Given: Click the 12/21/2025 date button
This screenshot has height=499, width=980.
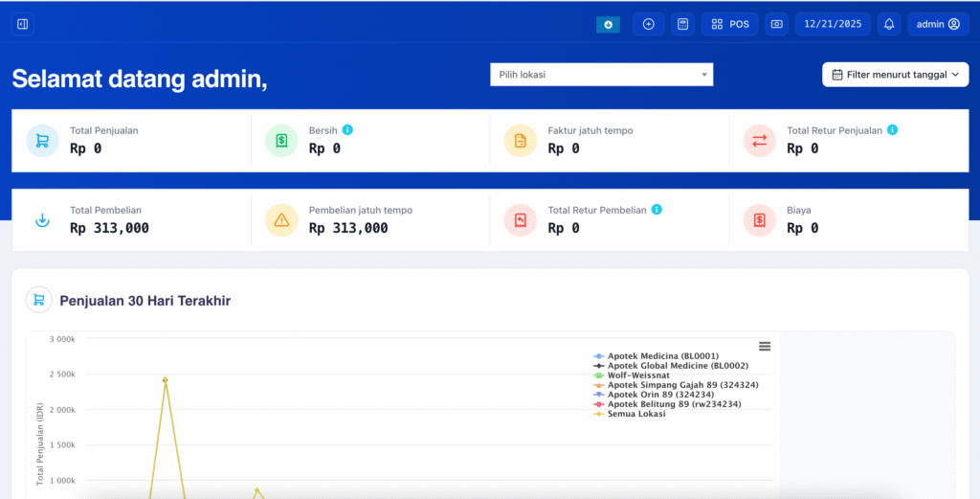Looking at the screenshot, I should point(832,24).
